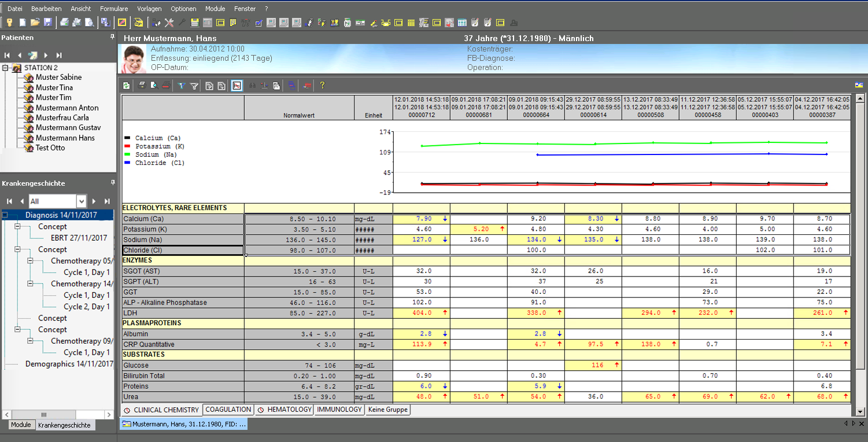Switch to the Keine Gruppe tab
The height and width of the screenshot is (442, 868).
pos(388,410)
